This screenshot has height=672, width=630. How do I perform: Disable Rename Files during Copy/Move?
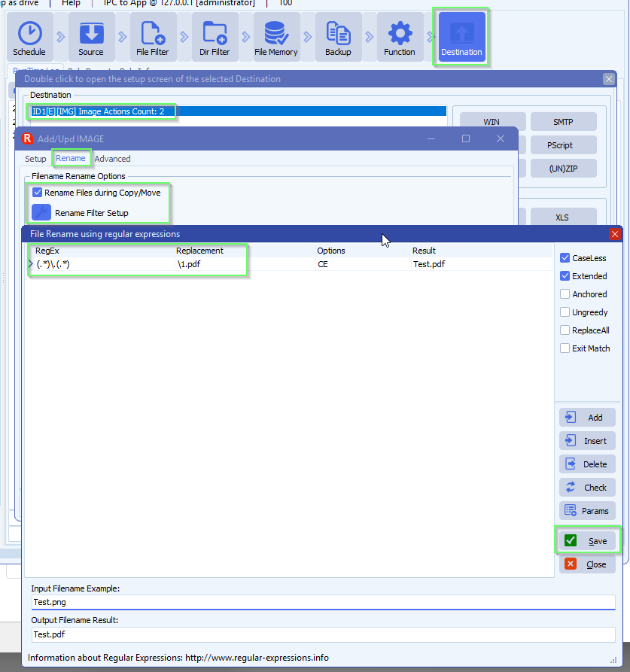(37, 192)
